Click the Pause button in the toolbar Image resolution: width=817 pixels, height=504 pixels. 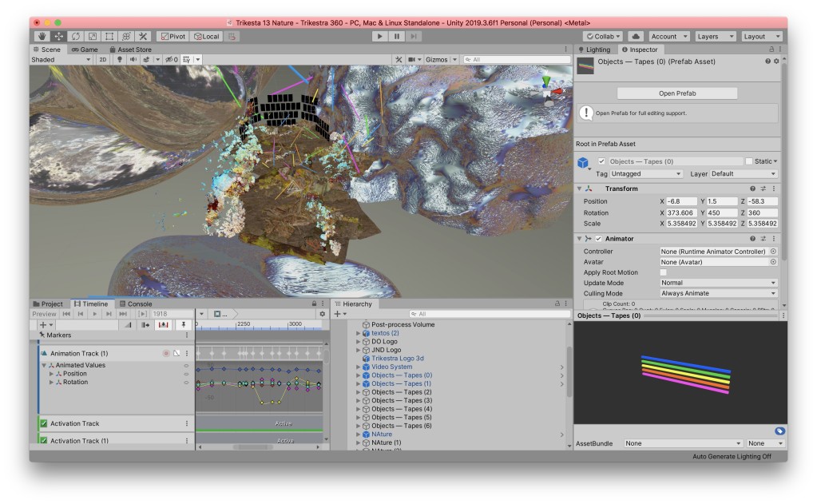(396, 36)
